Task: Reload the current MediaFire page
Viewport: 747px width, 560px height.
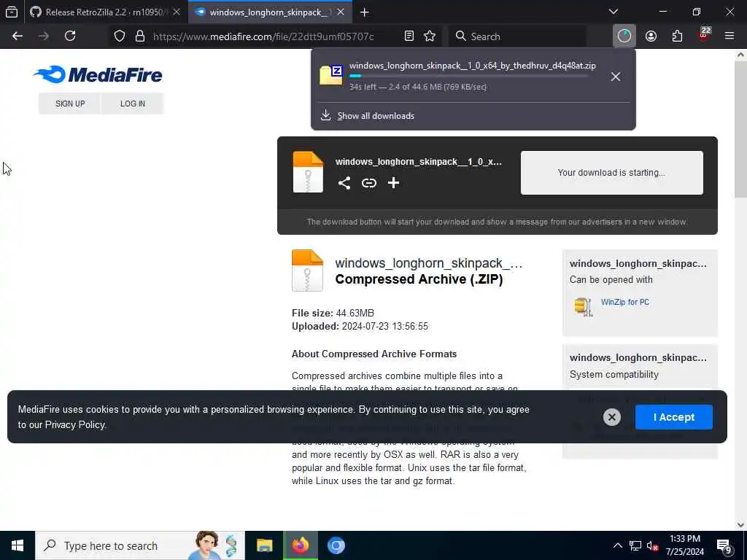Action: tap(70, 36)
